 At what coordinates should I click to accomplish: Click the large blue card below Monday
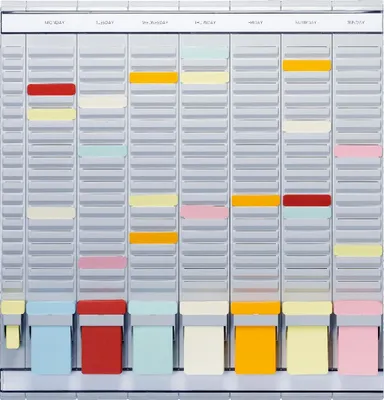[51, 349]
